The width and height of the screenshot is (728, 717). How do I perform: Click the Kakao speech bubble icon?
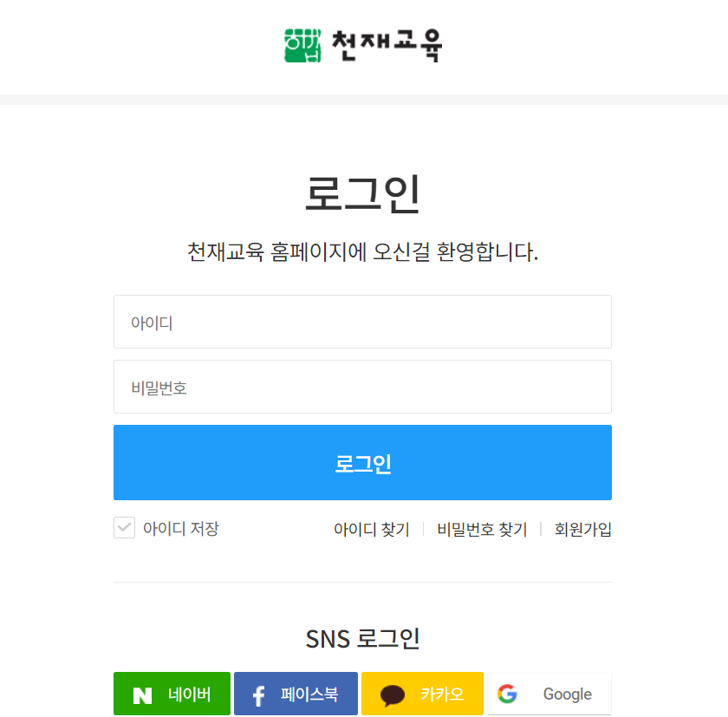click(393, 694)
